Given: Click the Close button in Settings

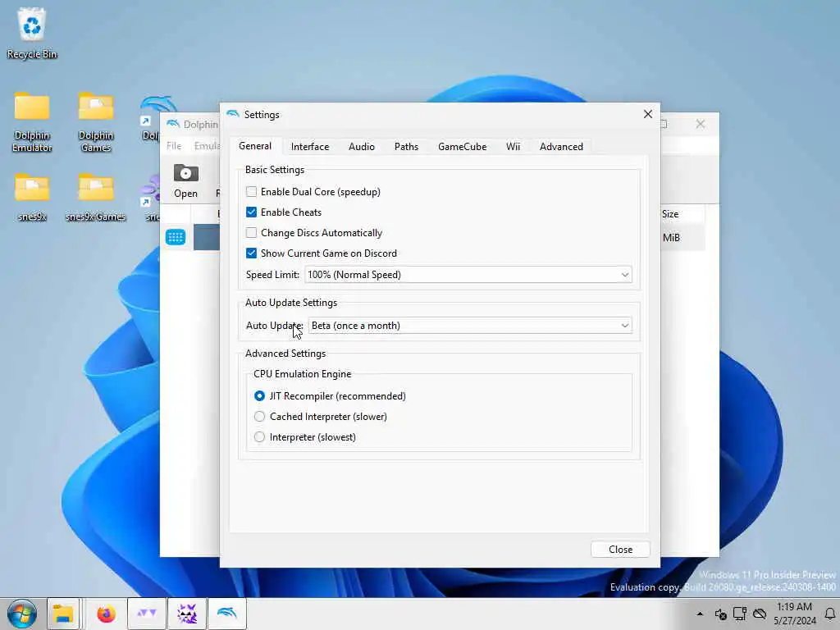Looking at the screenshot, I should 620,549.
